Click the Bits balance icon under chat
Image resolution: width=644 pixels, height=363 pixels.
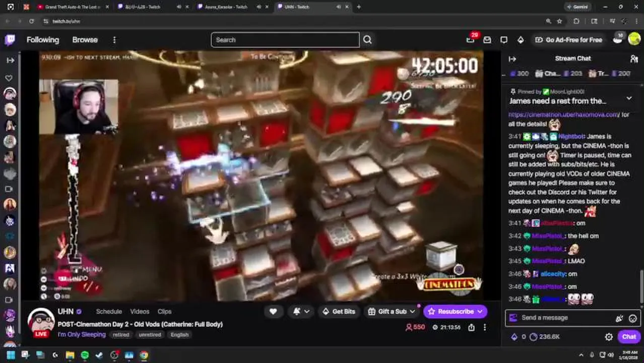[514, 337]
